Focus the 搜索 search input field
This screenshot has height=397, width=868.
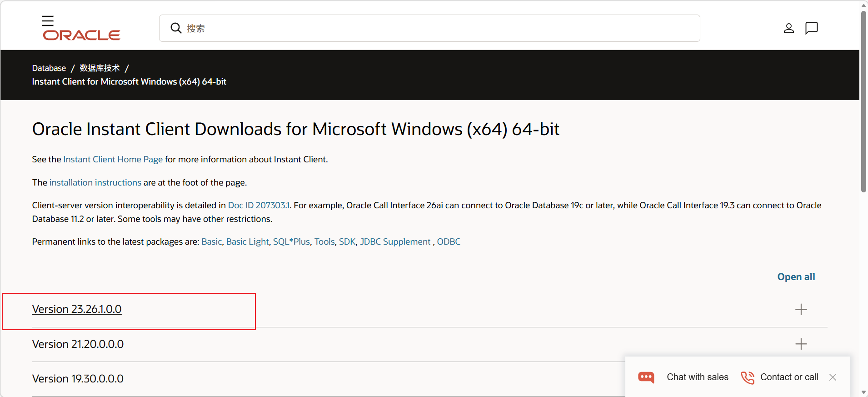tap(429, 28)
